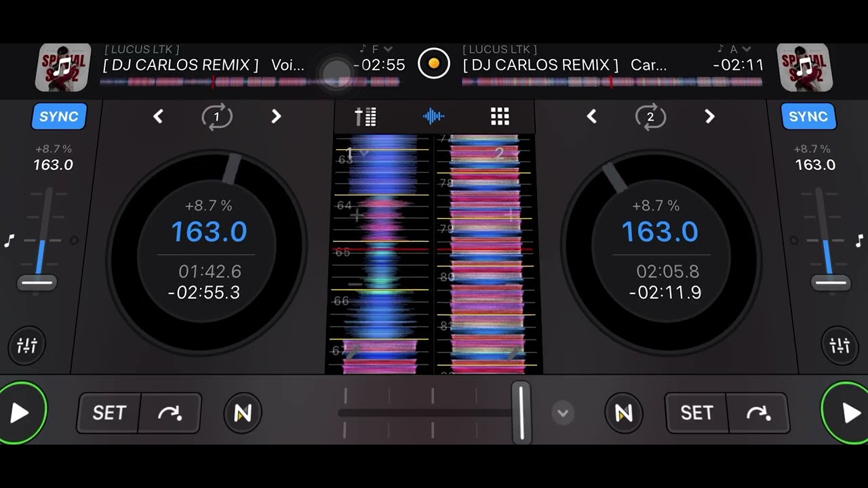Zoom out waveform with minus on deck 1
Viewport: 868px width, 488px height.
pyautogui.click(x=355, y=284)
